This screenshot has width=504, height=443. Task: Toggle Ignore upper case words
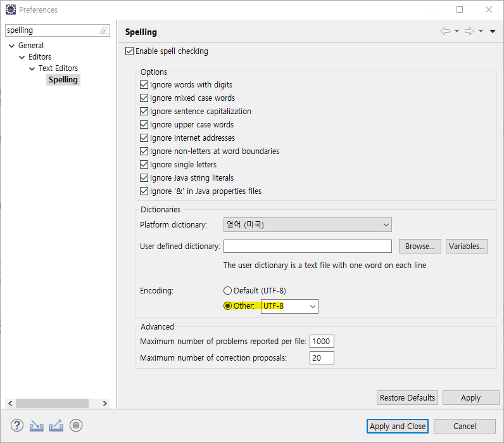(x=144, y=124)
